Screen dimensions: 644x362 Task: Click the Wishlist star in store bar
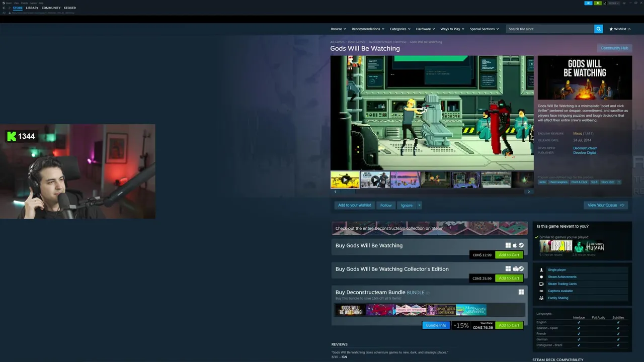tap(611, 29)
